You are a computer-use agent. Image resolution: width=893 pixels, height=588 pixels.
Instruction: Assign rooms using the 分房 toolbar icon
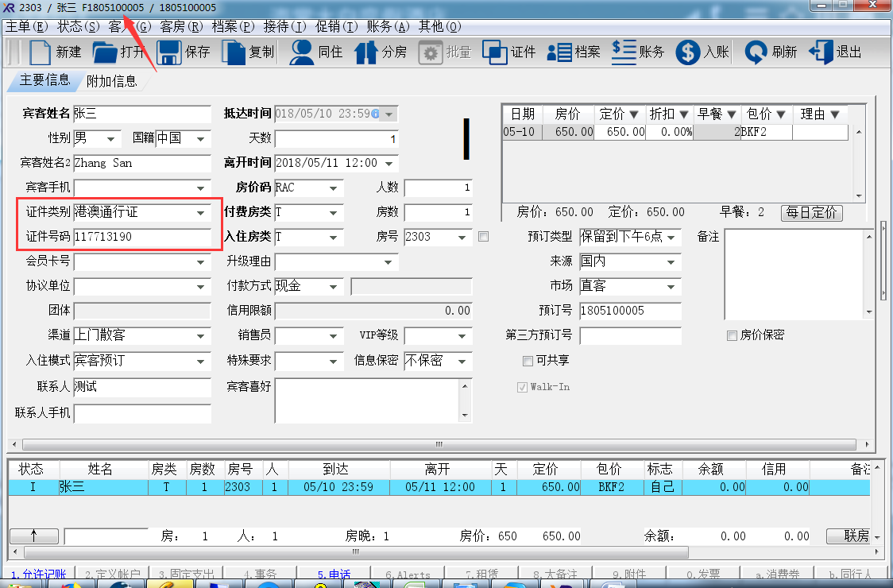coord(365,52)
